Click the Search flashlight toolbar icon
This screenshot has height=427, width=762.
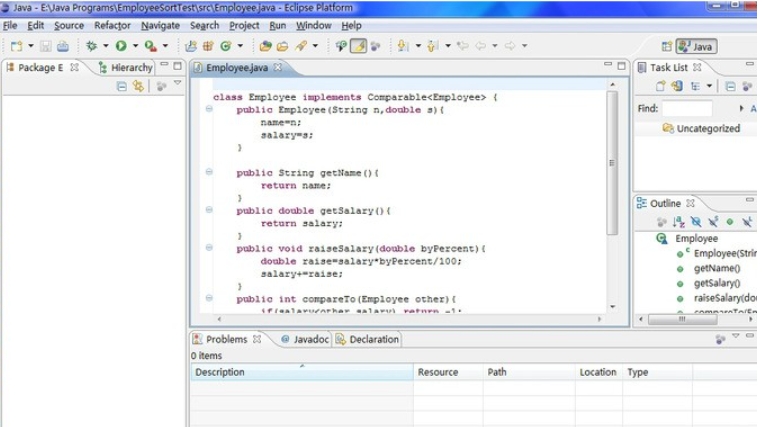pyautogui.click(x=301, y=46)
